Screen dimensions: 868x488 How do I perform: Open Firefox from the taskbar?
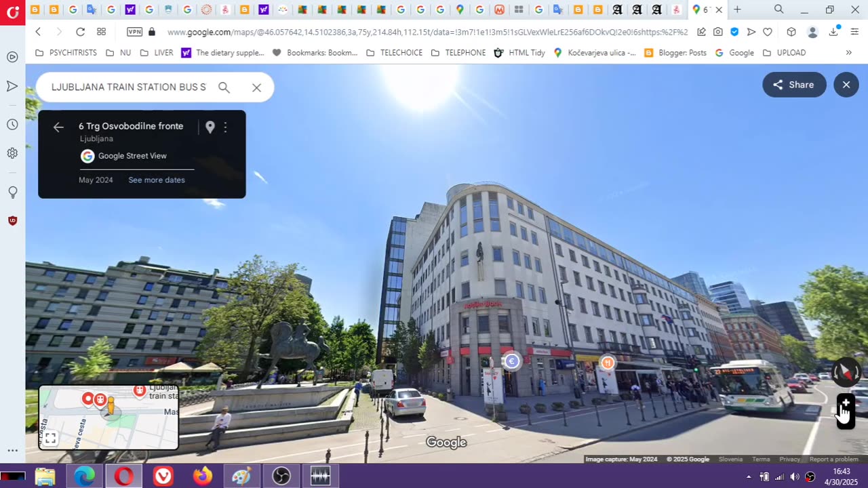tap(202, 476)
